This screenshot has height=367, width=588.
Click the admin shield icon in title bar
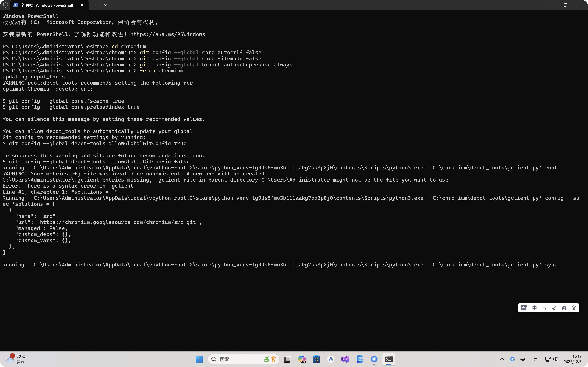[5, 5]
